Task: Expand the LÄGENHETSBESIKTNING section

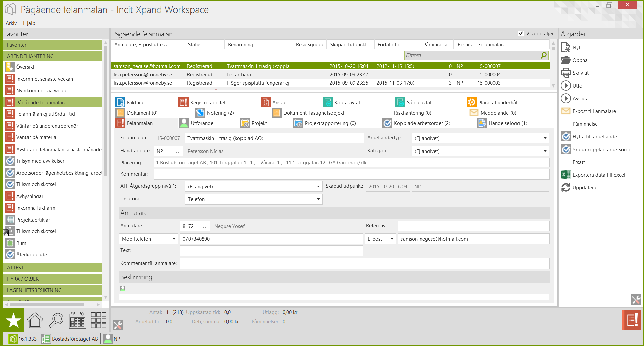Action: (52, 290)
